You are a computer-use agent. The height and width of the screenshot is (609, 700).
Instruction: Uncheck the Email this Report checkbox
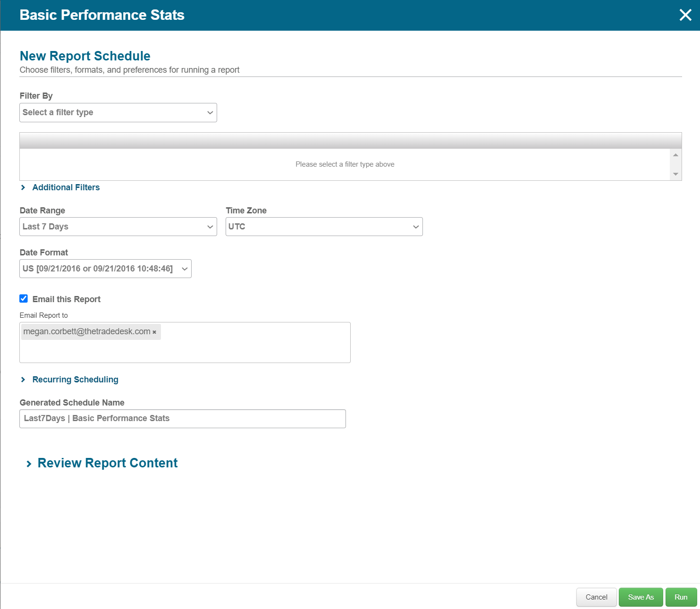point(24,299)
